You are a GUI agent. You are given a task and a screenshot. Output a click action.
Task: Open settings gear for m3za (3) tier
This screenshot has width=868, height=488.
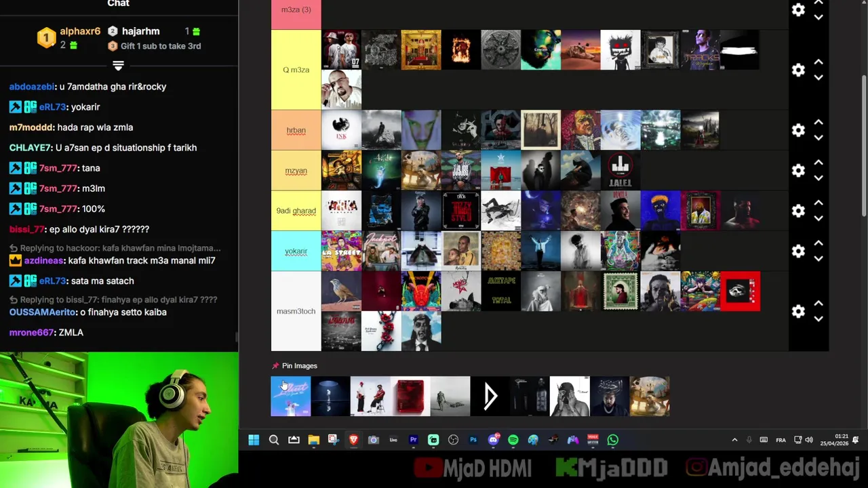click(x=798, y=9)
